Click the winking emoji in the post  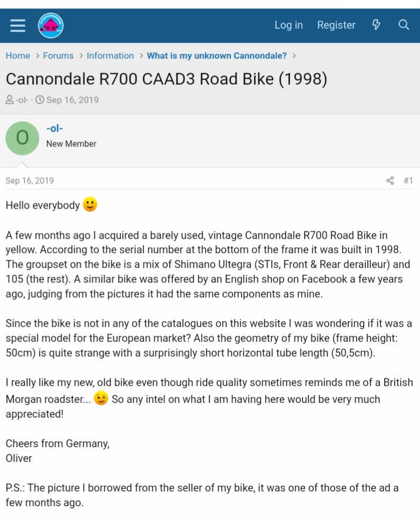[101, 398]
